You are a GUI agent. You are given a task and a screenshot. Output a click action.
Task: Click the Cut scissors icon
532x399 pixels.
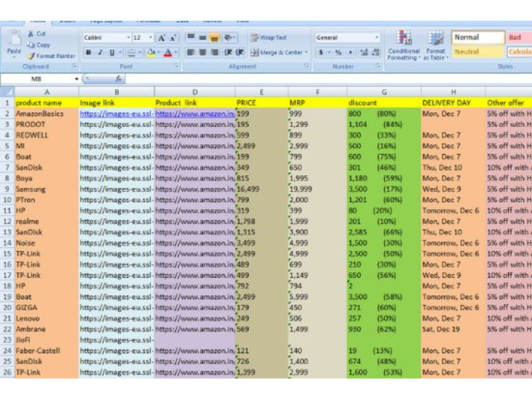tap(31, 34)
